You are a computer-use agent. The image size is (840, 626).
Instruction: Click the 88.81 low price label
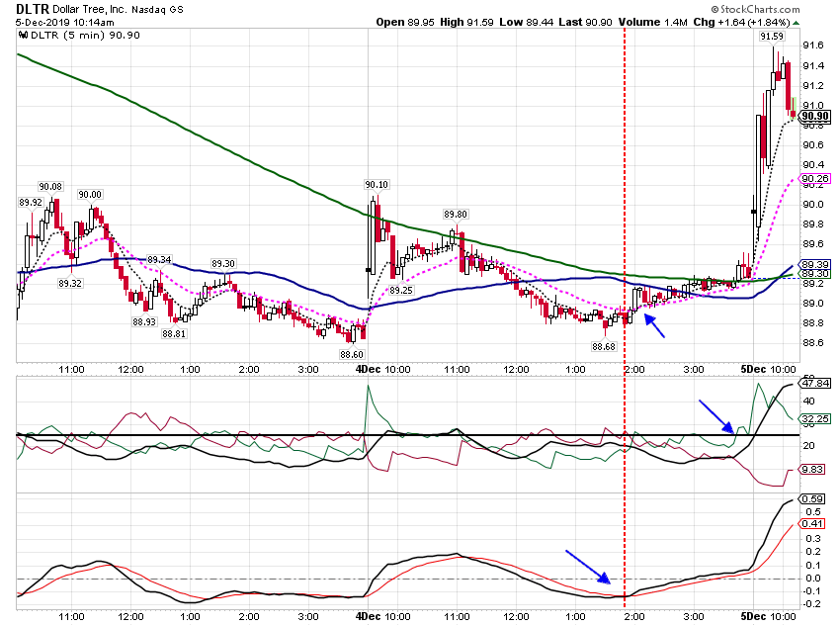pyautogui.click(x=174, y=334)
